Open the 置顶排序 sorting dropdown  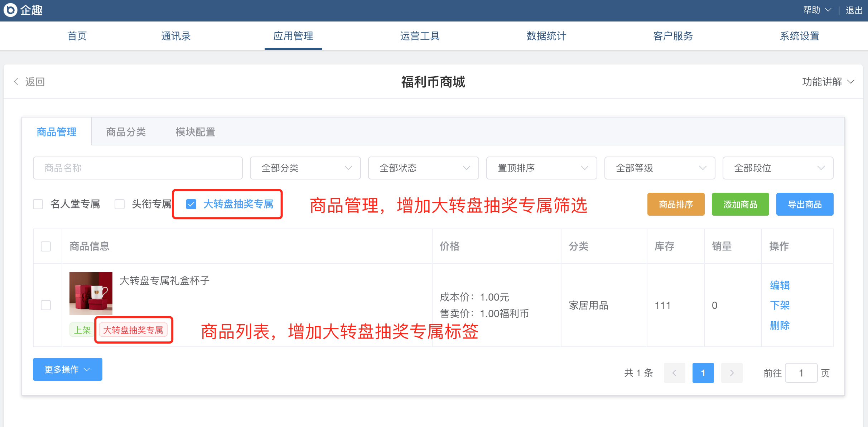tap(541, 168)
